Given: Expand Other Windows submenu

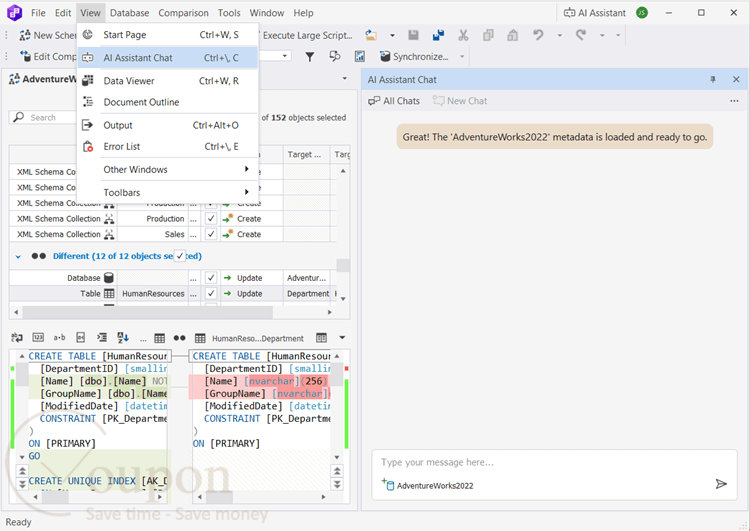Looking at the screenshot, I should (x=167, y=169).
